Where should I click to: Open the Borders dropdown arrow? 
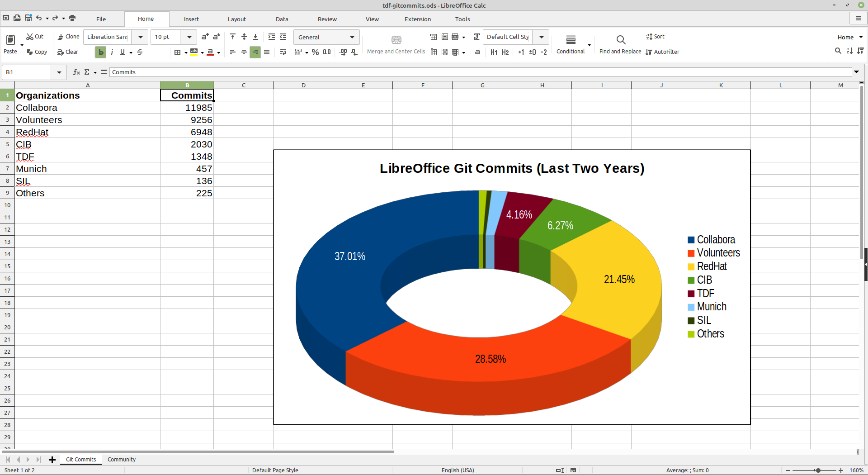(186, 52)
